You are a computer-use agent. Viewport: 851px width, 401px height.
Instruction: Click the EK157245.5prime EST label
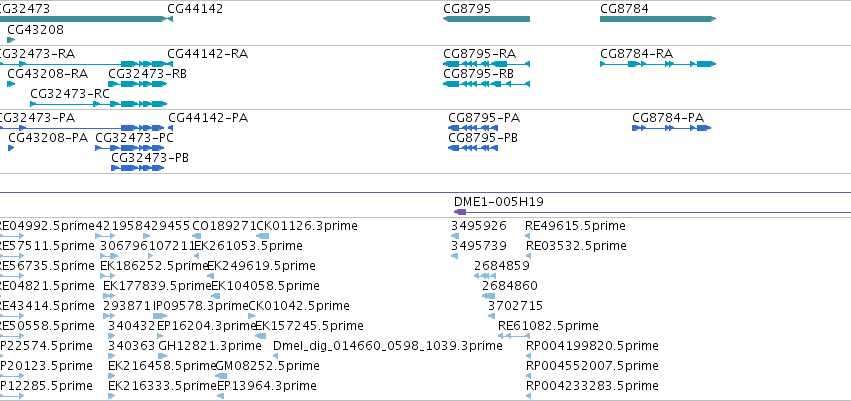click(x=309, y=326)
